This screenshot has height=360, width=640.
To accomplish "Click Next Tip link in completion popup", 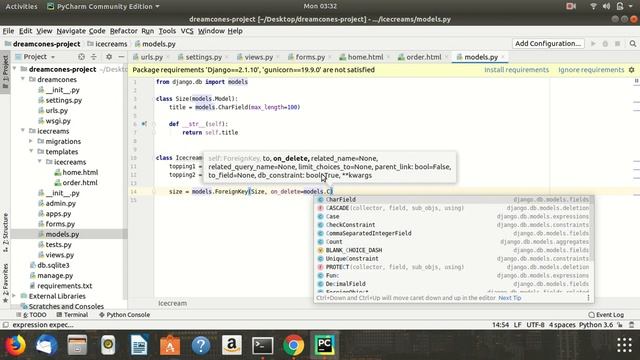I will click(x=509, y=298).
